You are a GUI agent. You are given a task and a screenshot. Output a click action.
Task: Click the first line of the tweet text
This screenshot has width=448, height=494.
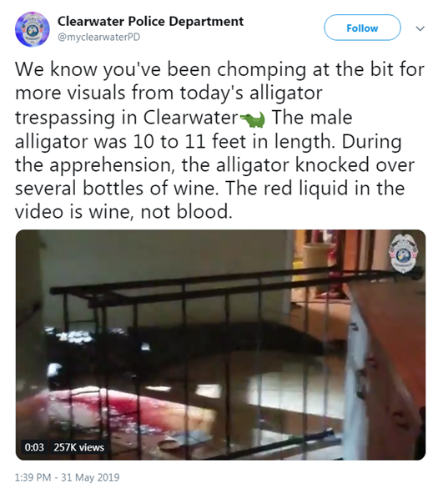pyautogui.click(x=220, y=69)
